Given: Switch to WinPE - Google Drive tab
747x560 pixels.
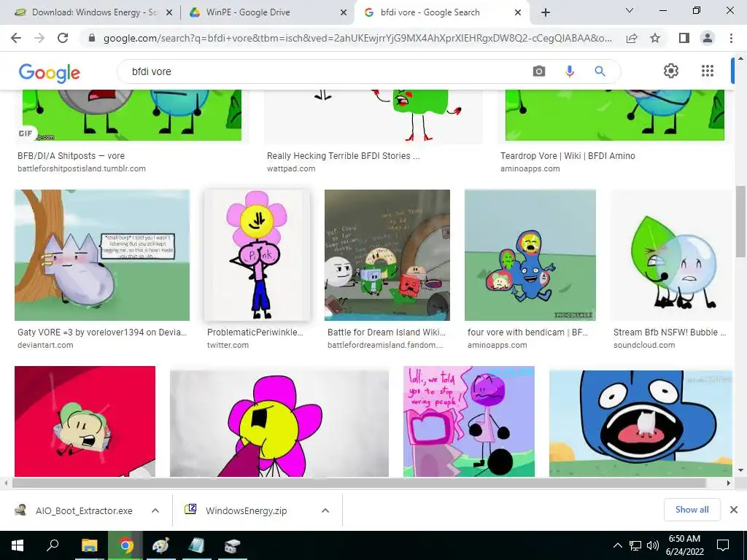Looking at the screenshot, I should tap(248, 12).
